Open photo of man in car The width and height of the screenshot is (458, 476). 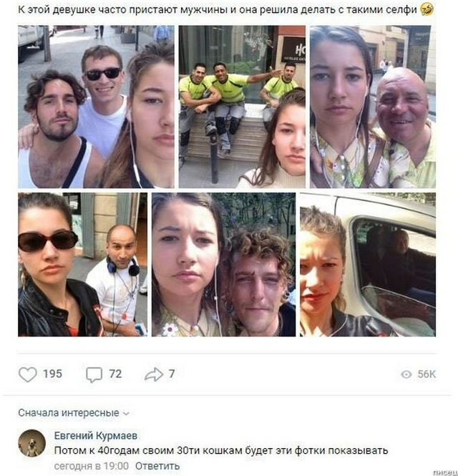[368, 264]
